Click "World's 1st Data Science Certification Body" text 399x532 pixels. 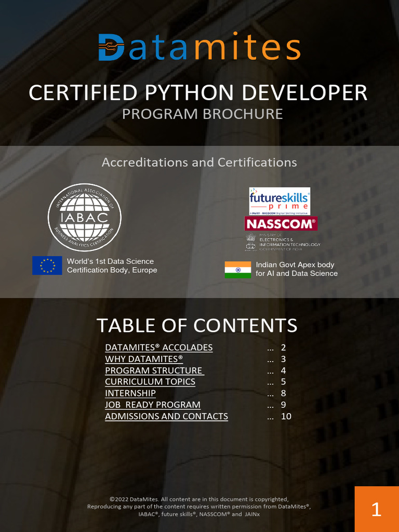point(112,265)
